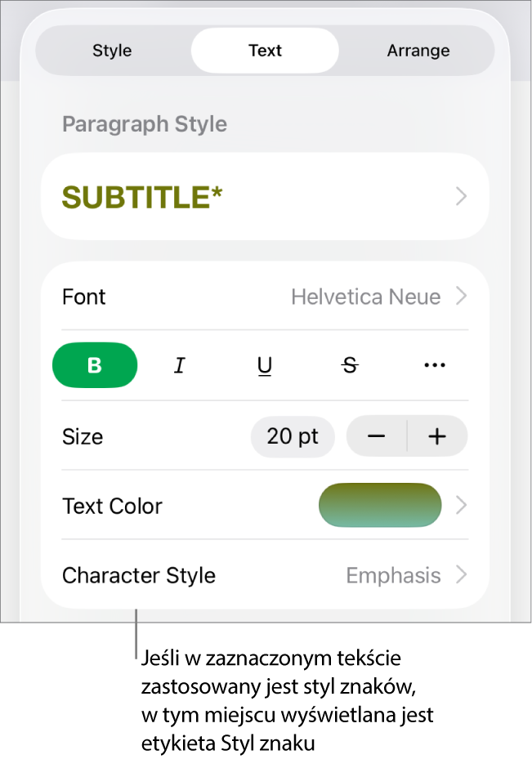Decrease font size with minus button
Image resolution: width=532 pixels, height=759 pixels.
376,436
